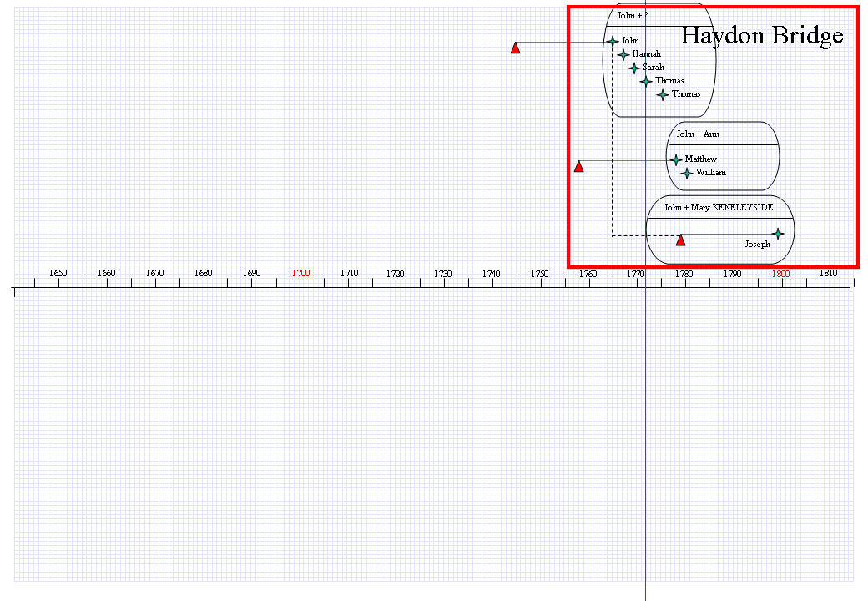Click the 1810 year label

pos(829,274)
